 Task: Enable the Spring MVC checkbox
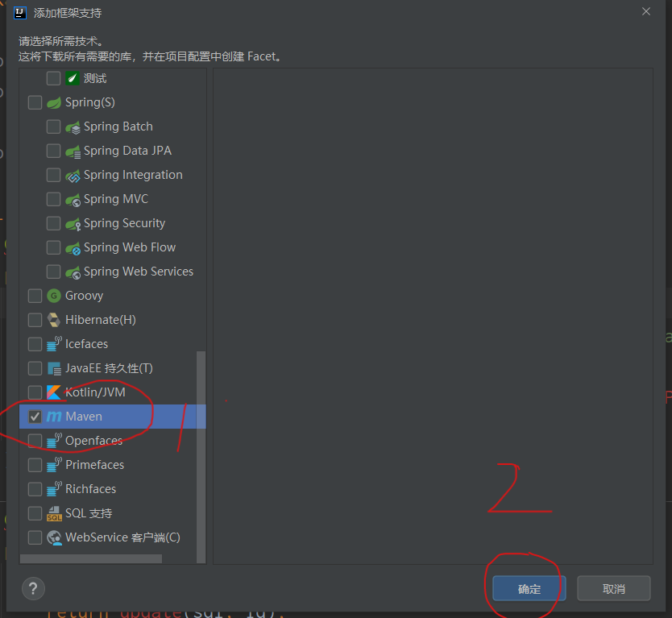pos(53,199)
